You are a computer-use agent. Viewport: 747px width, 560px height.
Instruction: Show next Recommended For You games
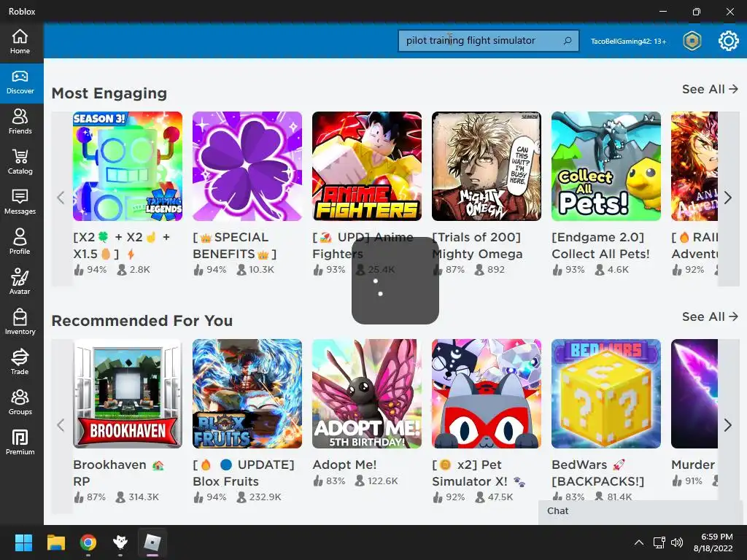point(728,425)
